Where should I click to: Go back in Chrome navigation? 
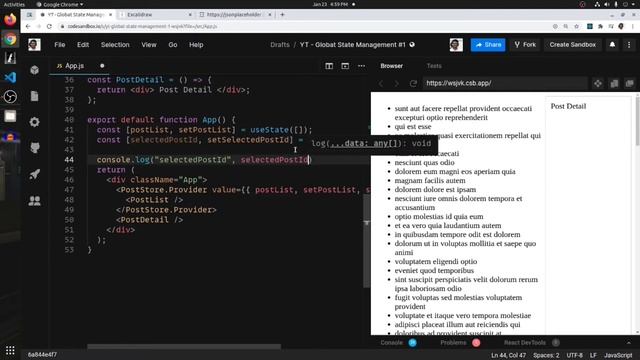coord(28,26)
